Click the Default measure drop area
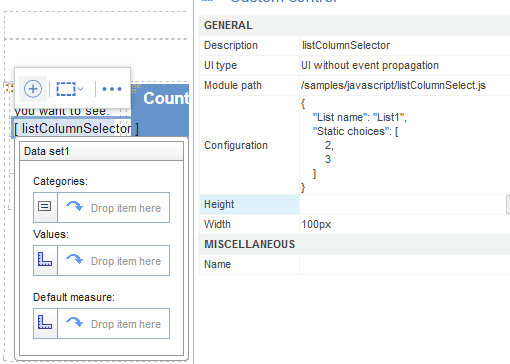This screenshot has height=364, width=510. [x=114, y=323]
